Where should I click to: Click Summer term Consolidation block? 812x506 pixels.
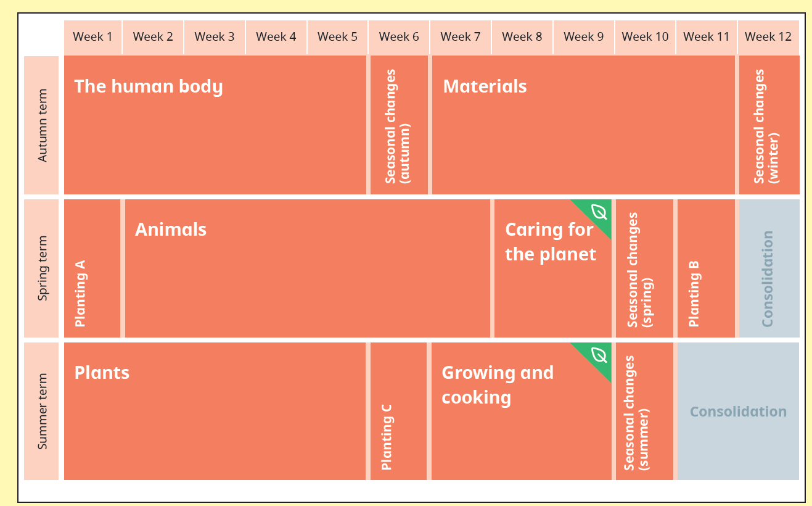(x=738, y=411)
